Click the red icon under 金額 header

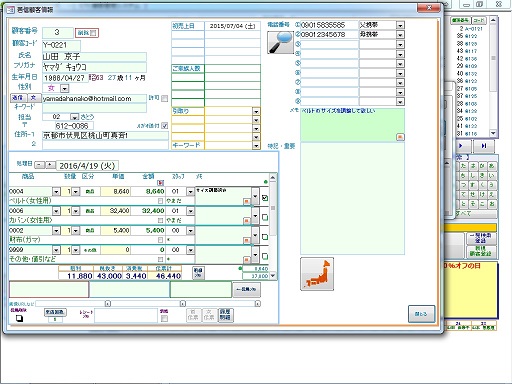[160, 183]
